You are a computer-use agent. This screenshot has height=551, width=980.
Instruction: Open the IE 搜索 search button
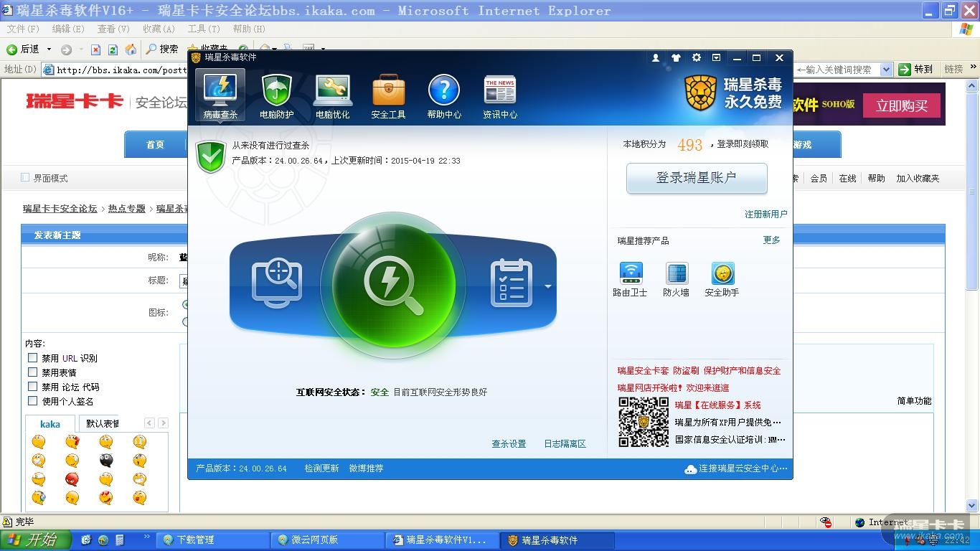click(x=162, y=50)
